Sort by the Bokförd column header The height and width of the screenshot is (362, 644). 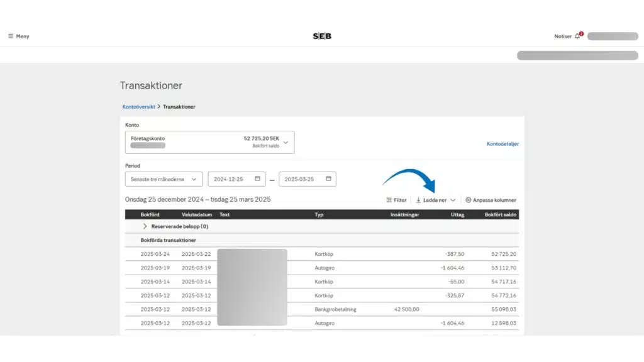[x=150, y=214]
